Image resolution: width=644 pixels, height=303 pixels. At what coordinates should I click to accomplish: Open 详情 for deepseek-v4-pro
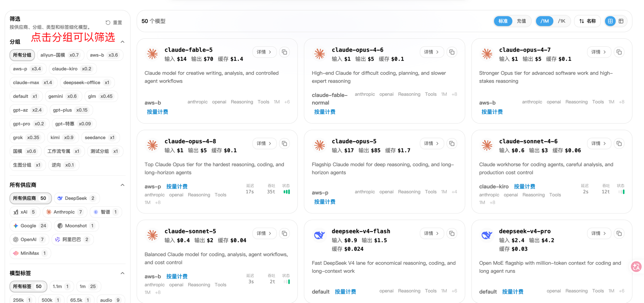pos(599,233)
